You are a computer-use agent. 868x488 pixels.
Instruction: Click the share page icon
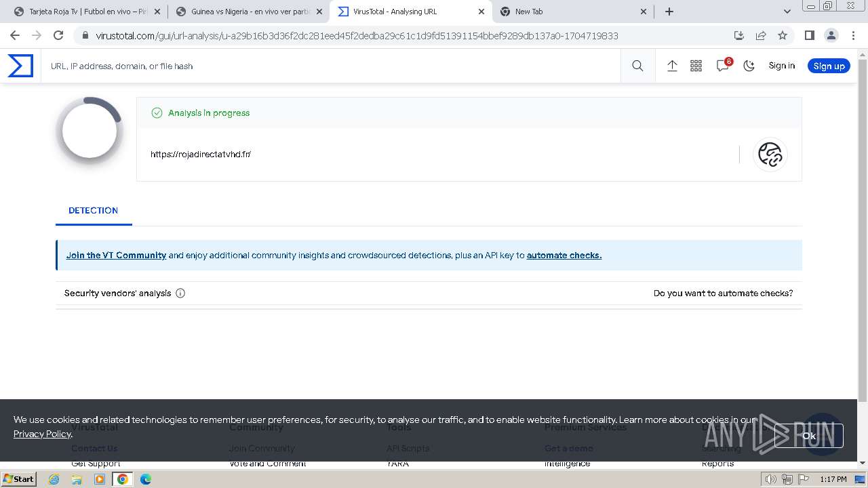[x=761, y=35]
